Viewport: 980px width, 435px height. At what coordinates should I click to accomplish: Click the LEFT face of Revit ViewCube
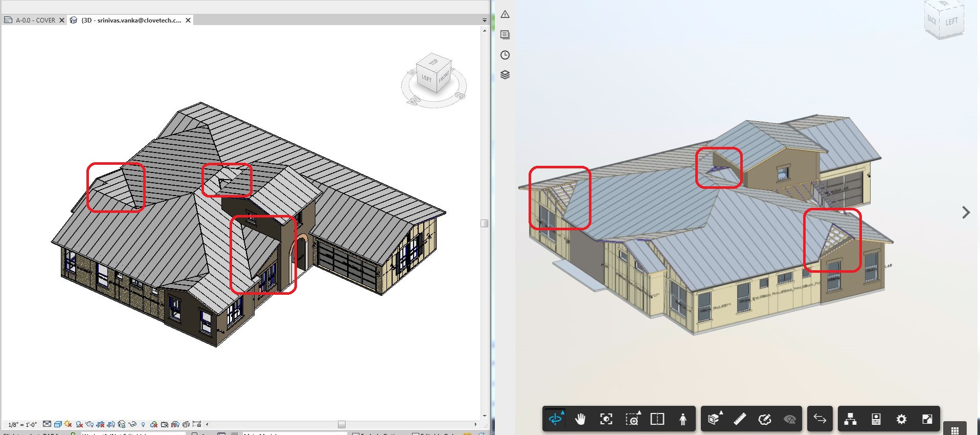[x=427, y=79]
